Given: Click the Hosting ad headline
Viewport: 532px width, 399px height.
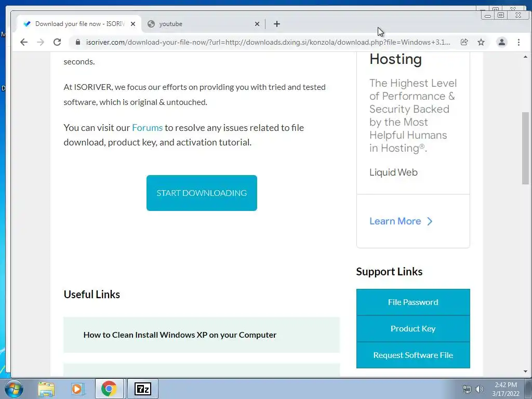Looking at the screenshot, I should pos(395,59).
